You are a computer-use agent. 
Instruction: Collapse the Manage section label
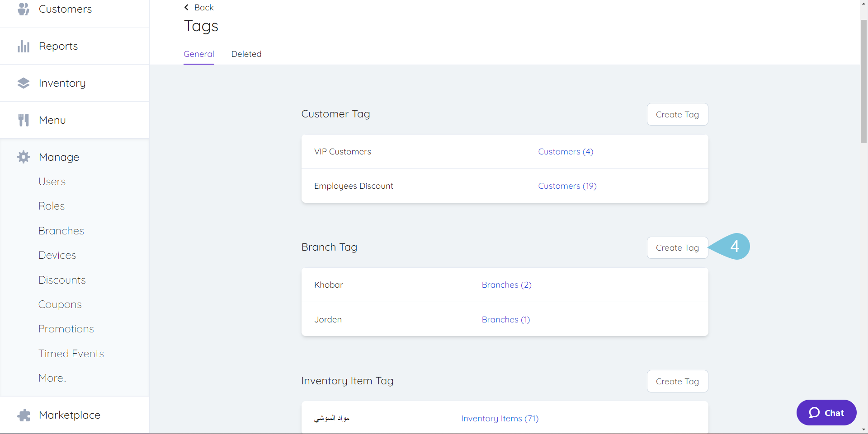pos(59,157)
